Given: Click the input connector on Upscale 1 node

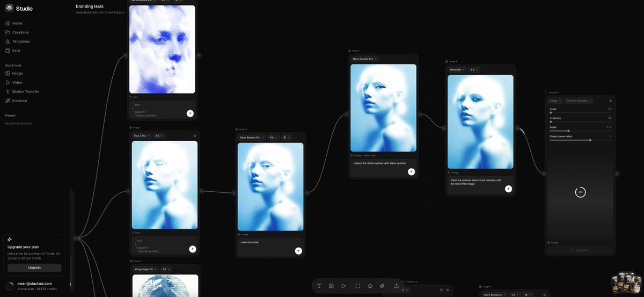Looking at the screenshot, I should click(544, 173).
